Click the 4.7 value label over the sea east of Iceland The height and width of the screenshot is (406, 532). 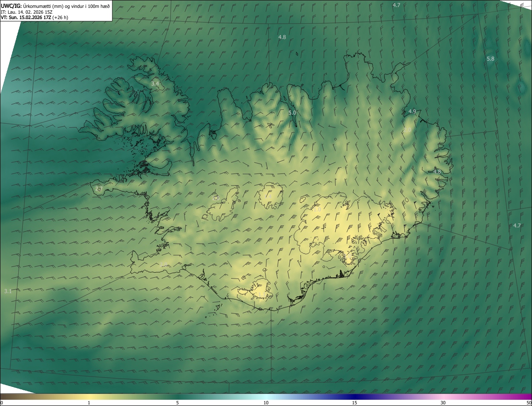[517, 226]
